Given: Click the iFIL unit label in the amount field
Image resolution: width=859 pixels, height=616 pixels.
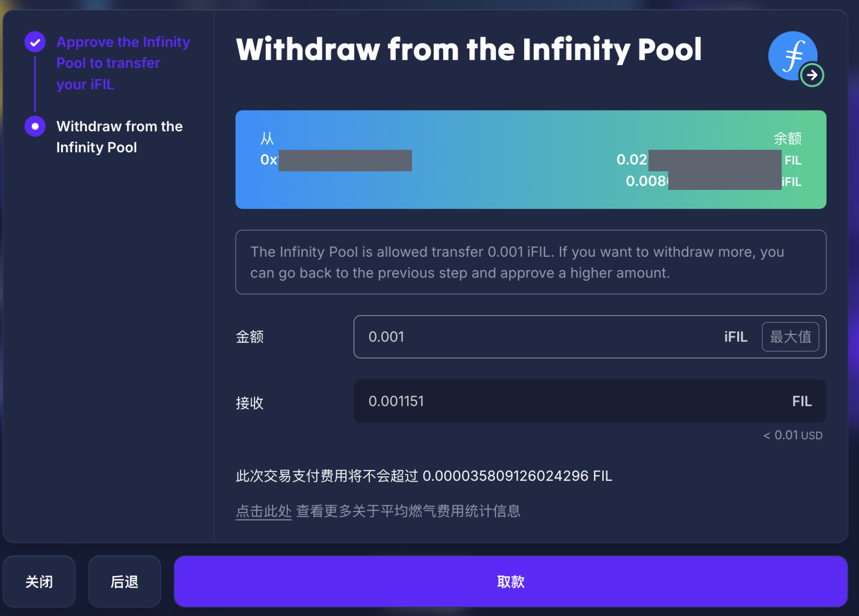Looking at the screenshot, I should (735, 337).
